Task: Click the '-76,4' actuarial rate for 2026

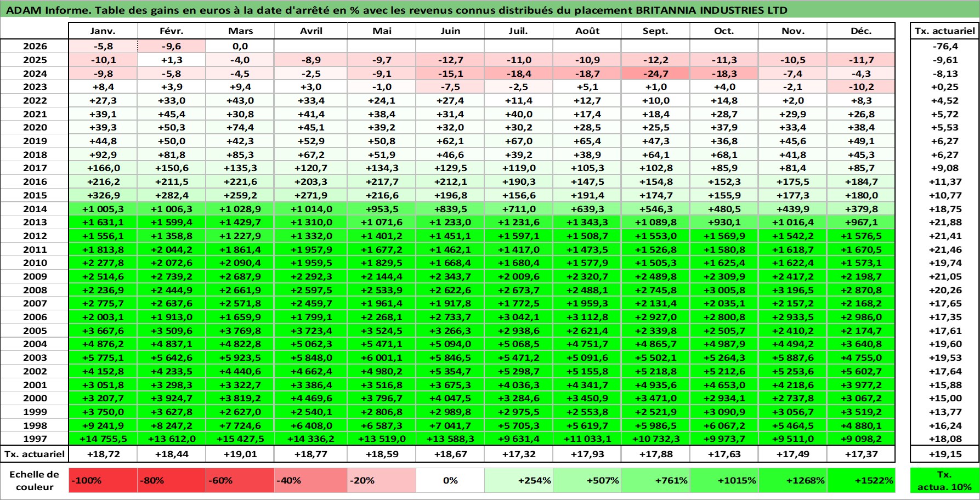Action: pyautogui.click(x=944, y=47)
